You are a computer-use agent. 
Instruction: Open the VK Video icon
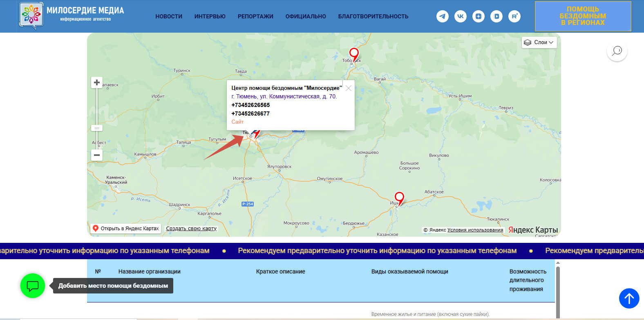(x=496, y=16)
